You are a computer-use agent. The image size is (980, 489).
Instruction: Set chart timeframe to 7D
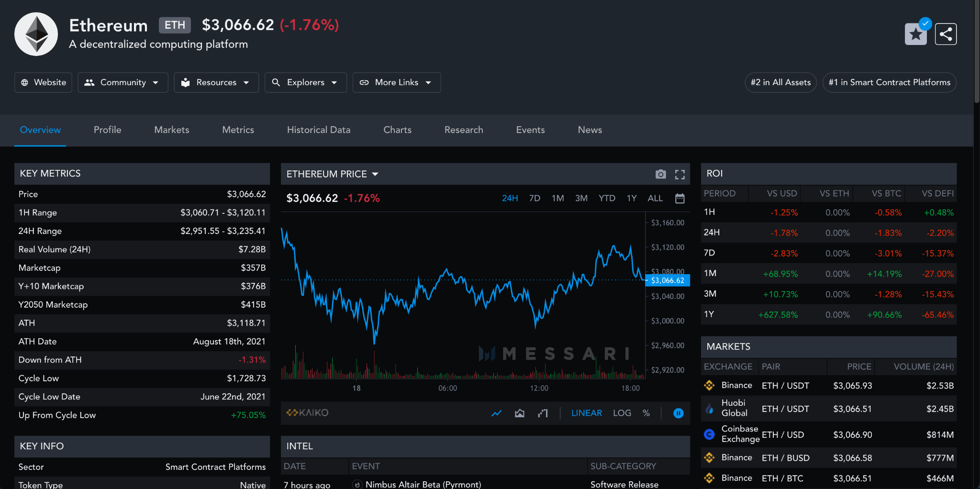click(x=535, y=199)
